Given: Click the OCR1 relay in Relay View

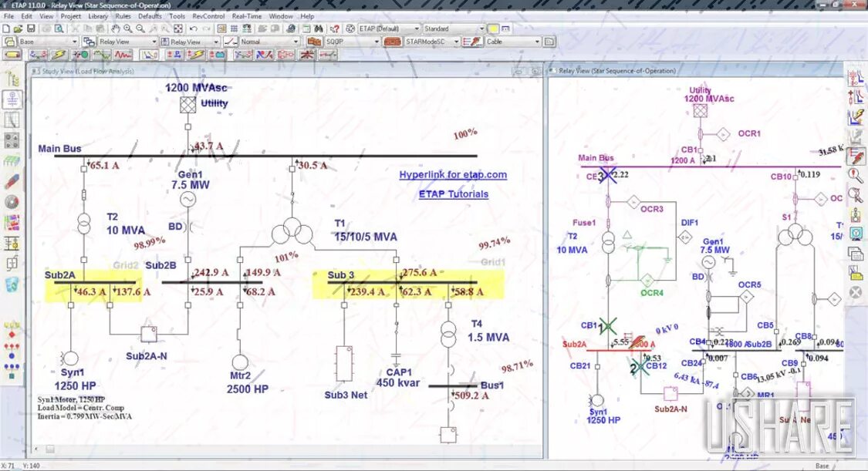Looking at the screenshot, I should point(724,134).
